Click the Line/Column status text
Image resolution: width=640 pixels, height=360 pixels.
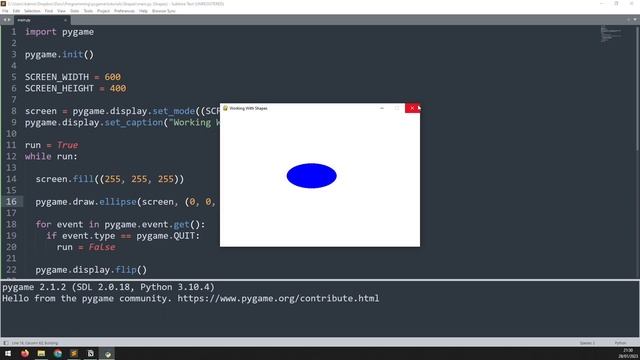click(35, 343)
